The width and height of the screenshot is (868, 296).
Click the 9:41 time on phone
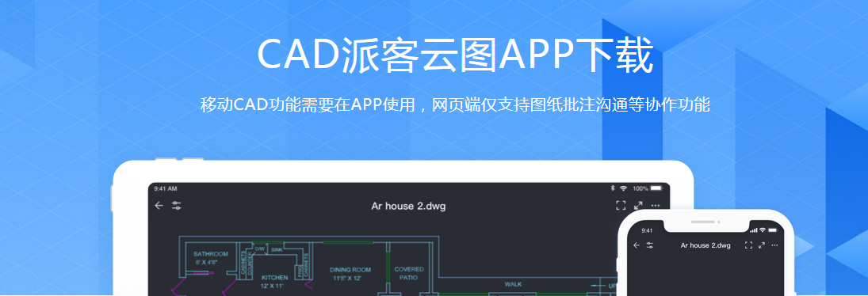[x=647, y=230]
